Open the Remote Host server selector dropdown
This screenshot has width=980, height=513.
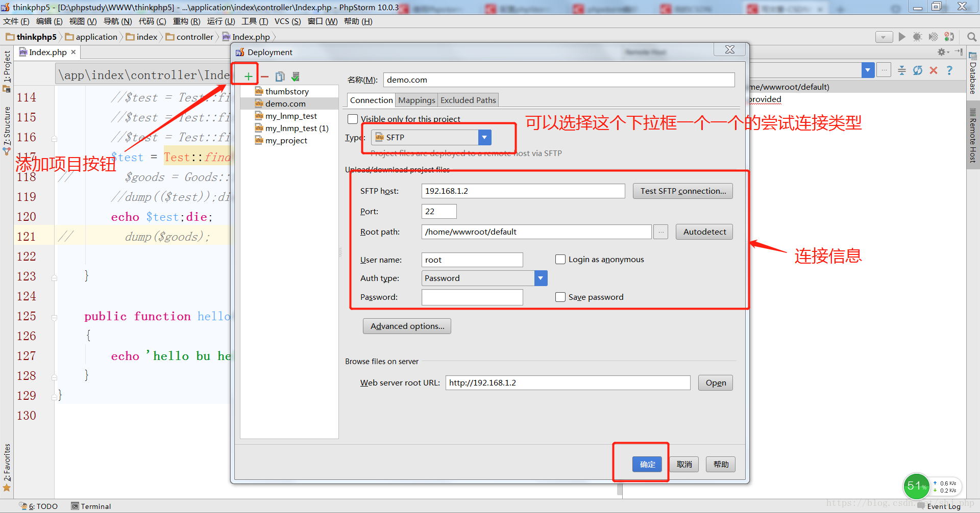click(868, 70)
